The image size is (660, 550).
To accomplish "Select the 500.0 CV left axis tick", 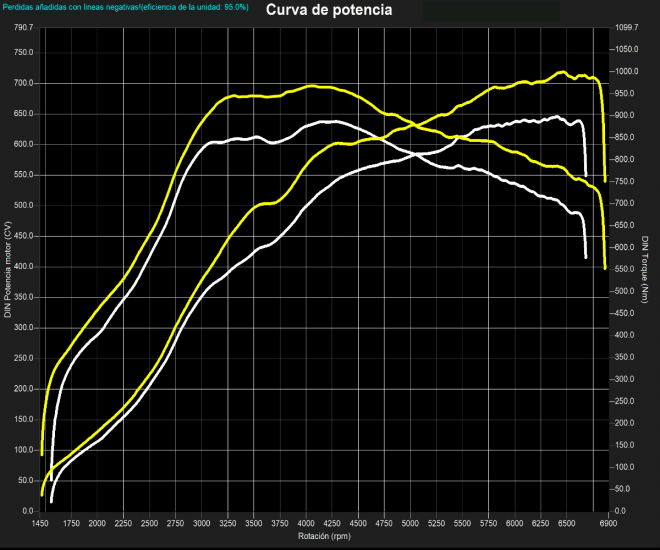I will click(24, 206).
